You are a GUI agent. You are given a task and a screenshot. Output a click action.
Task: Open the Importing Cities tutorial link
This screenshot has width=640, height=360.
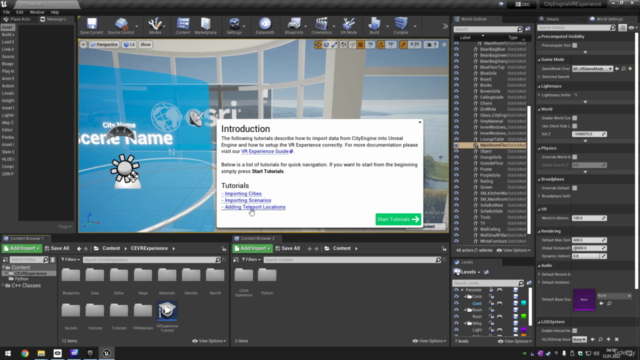(x=243, y=194)
